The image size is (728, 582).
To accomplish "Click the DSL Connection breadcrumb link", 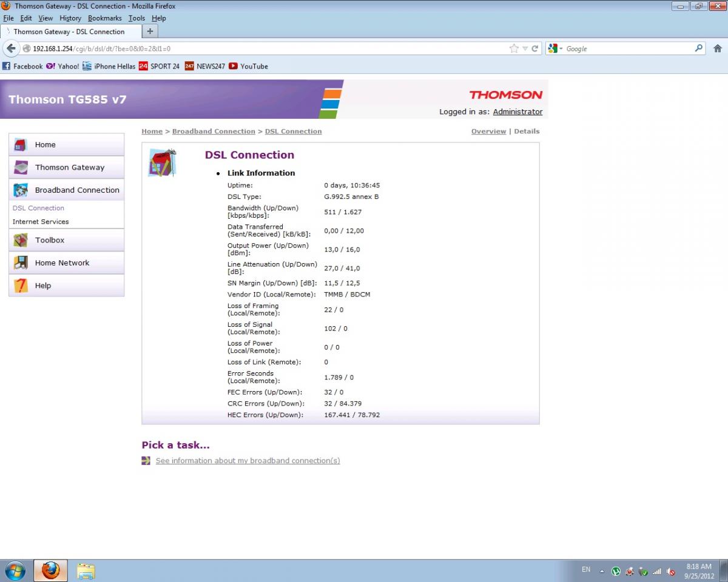I will pyautogui.click(x=294, y=132).
